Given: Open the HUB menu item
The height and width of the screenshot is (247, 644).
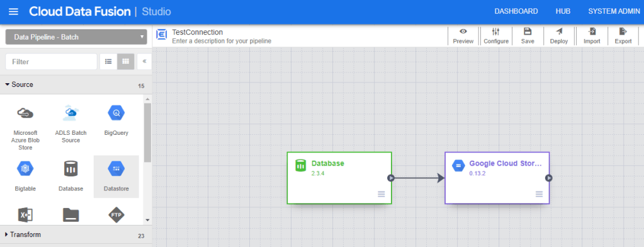Looking at the screenshot, I should tap(563, 11).
